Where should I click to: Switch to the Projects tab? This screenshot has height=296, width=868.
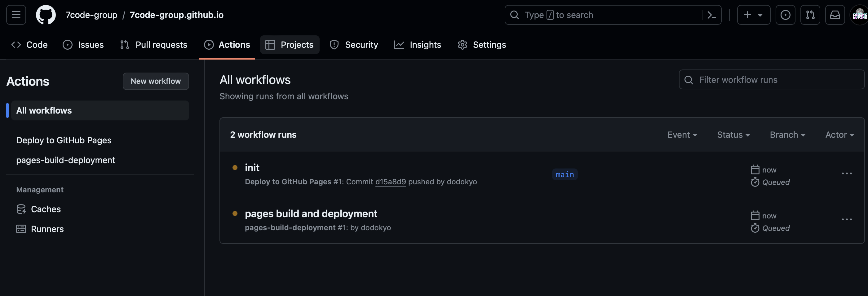coord(290,44)
